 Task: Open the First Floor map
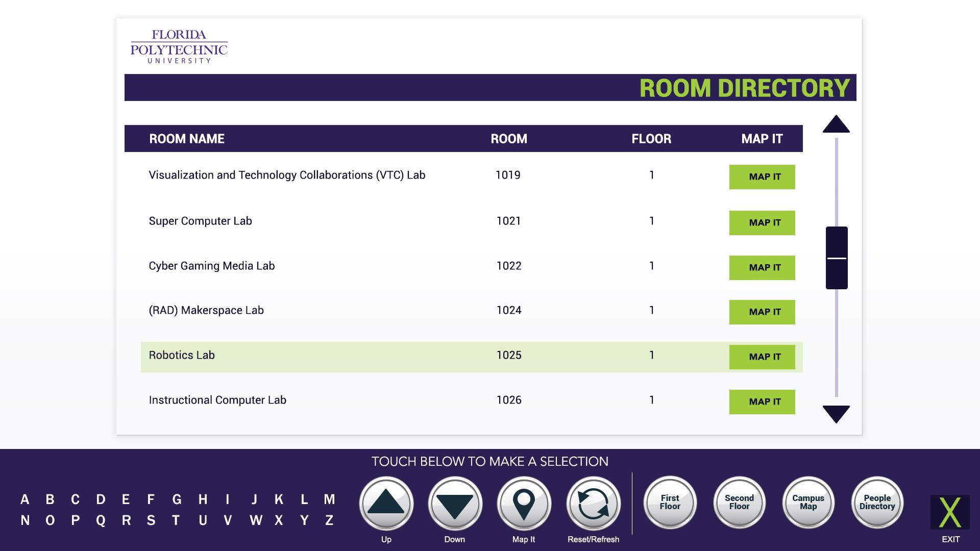(x=670, y=503)
